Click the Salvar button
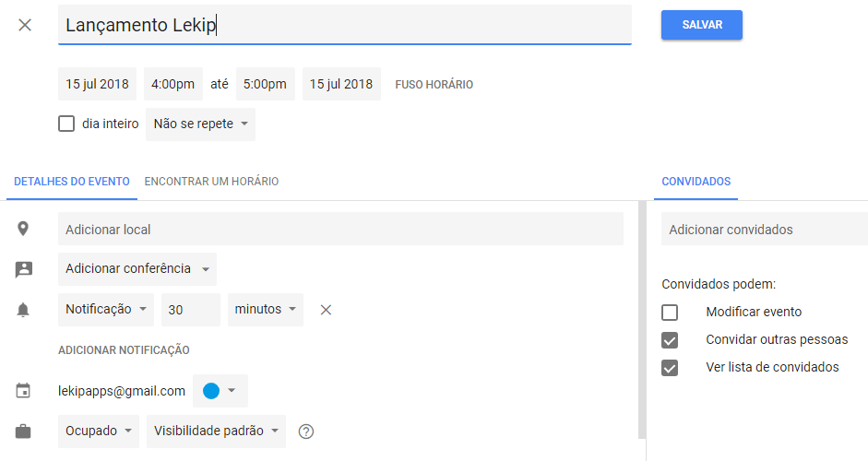The width and height of the screenshot is (868, 461). [x=701, y=25]
